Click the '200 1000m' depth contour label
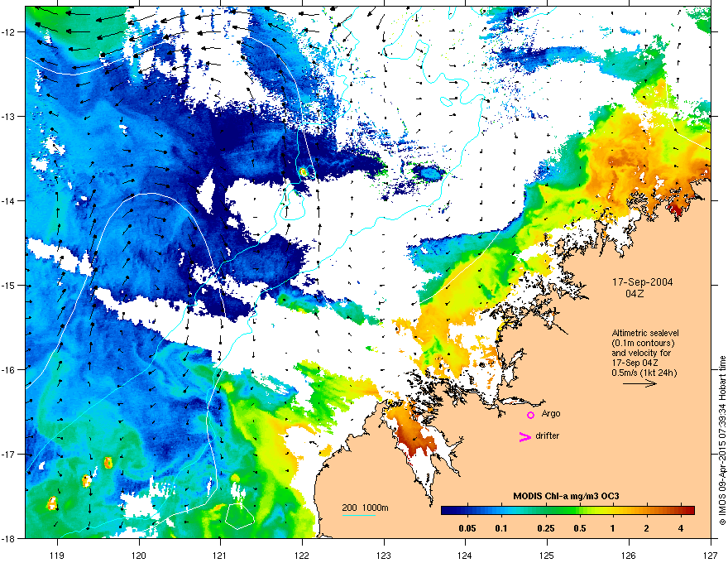The height and width of the screenshot is (563, 728). point(365,508)
